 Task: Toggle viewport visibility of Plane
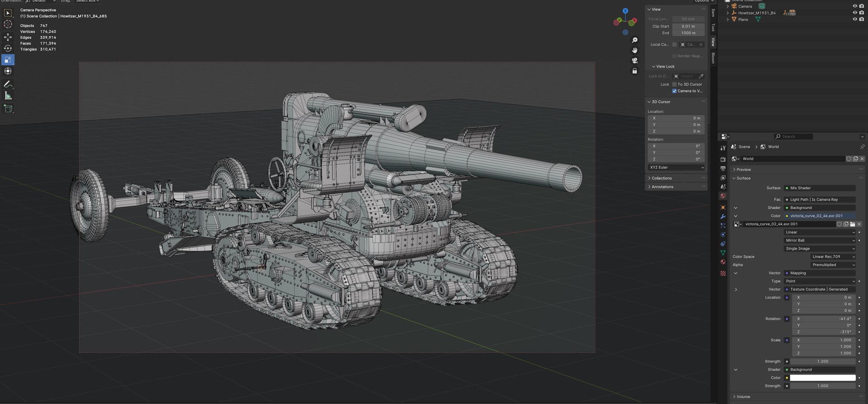pyautogui.click(x=854, y=19)
